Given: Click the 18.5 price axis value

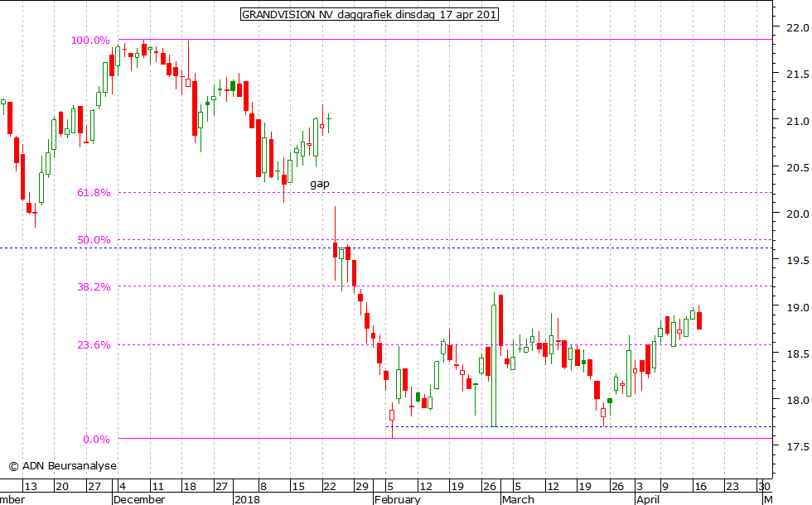Looking at the screenshot, I should tap(797, 354).
